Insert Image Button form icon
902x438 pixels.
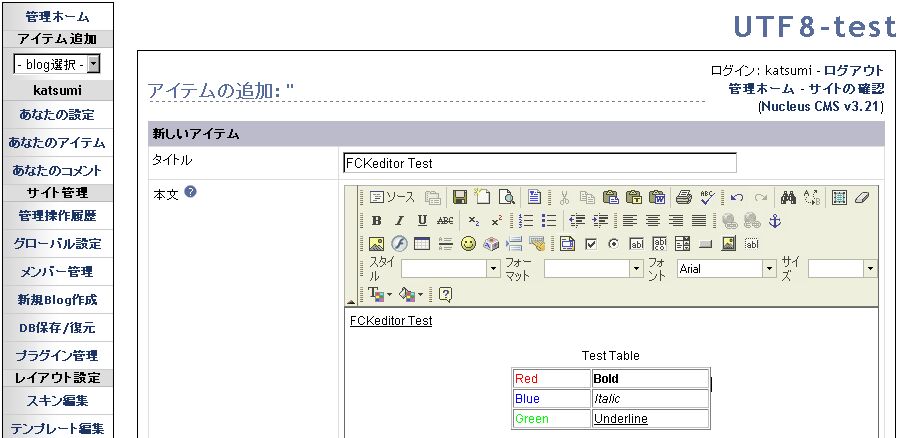point(729,244)
